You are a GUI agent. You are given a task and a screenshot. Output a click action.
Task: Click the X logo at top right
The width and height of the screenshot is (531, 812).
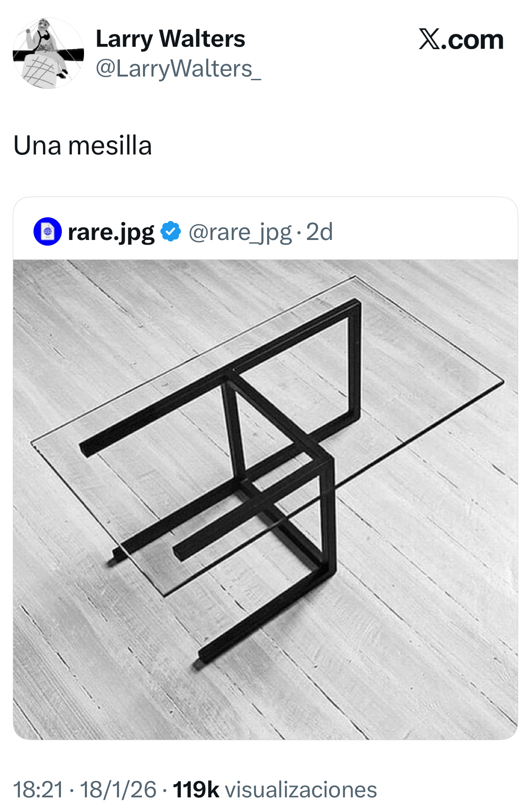pos(429,40)
